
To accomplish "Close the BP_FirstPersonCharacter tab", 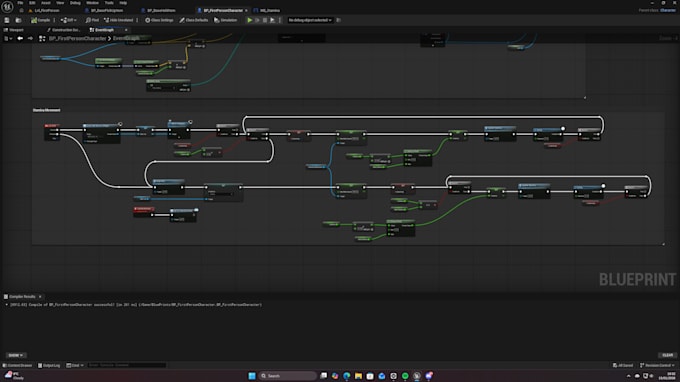I will (x=246, y=10).
